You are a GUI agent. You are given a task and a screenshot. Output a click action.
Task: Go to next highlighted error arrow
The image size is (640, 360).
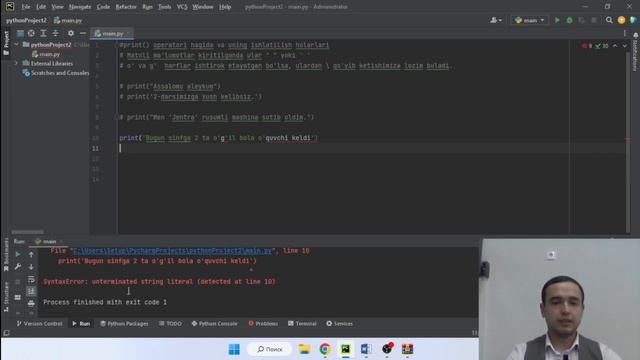(x=624, y=46)
